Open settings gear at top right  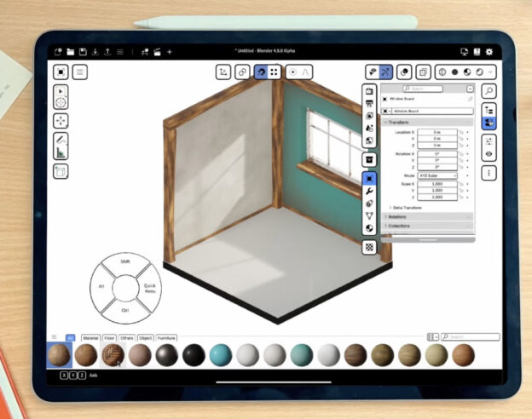coord(489,52)
